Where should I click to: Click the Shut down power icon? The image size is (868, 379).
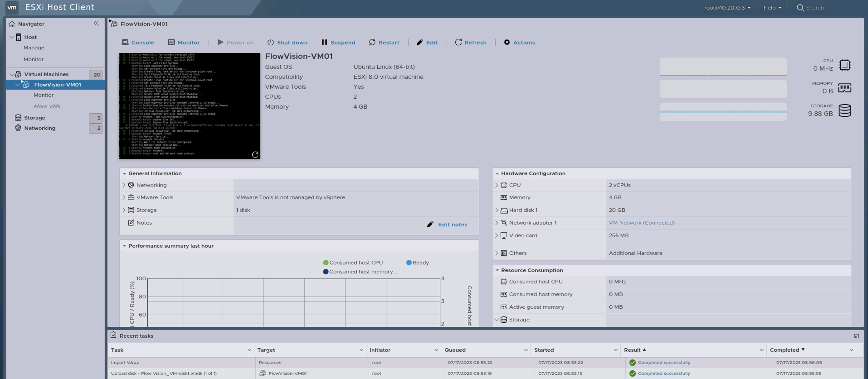(x=270, y=42)
